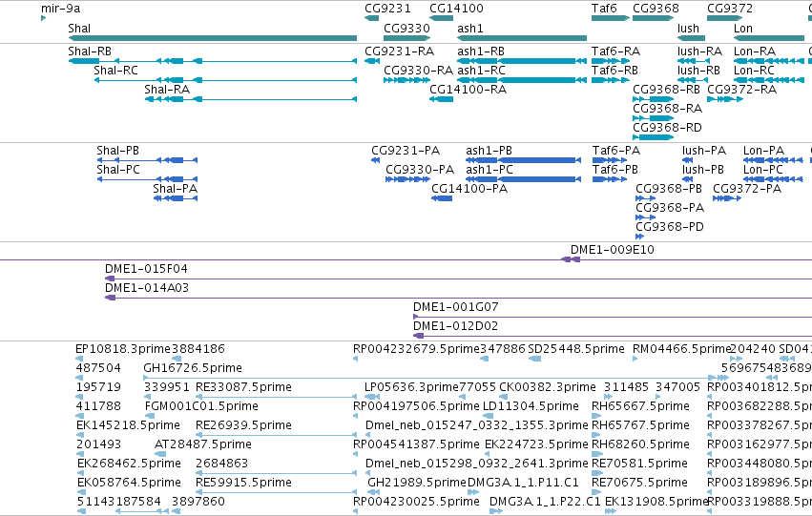Select the CG9330-PA protein label
Screen dimensions: 812x516
tap(420, 170)
